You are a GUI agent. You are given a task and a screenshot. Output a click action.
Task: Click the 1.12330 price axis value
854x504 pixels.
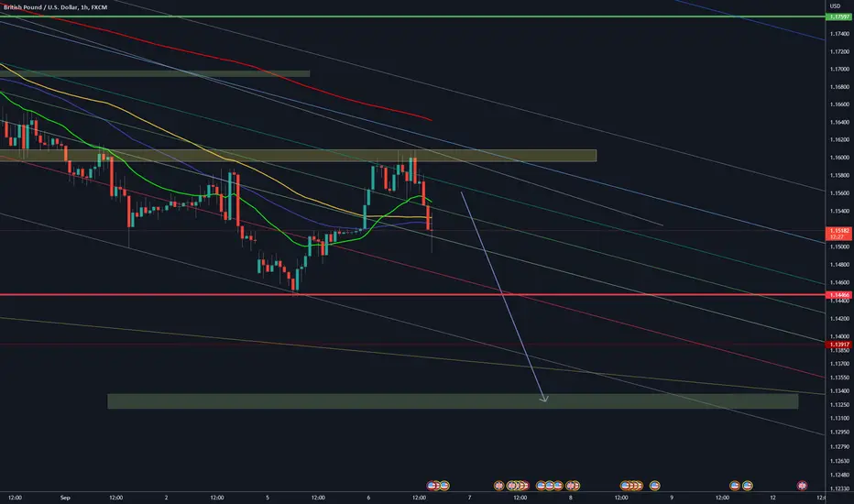[x=839, y=488]
